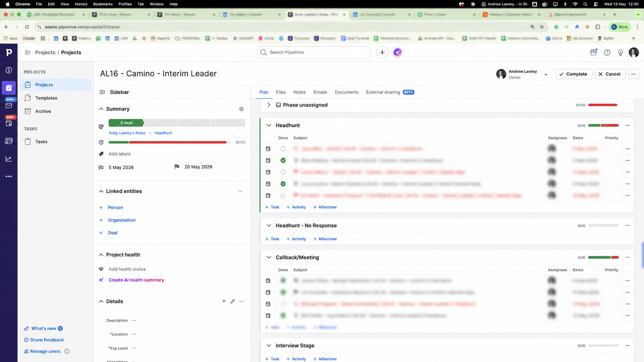Viewport: 644px width, 362px height.
Task: Open the help question mark icon
Action: click(x=607, y=52)
